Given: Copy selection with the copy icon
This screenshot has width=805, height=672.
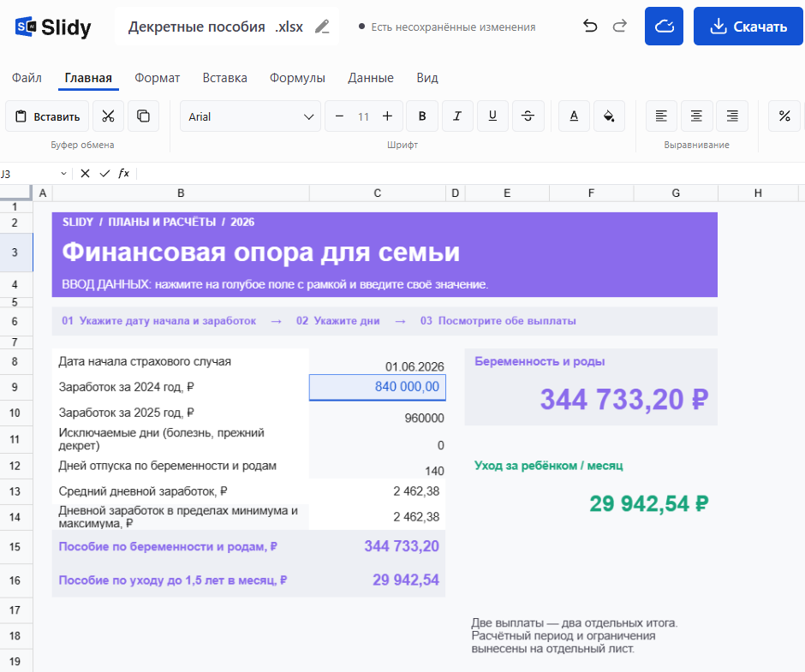Looking at the screenshot, I should 143,116.
